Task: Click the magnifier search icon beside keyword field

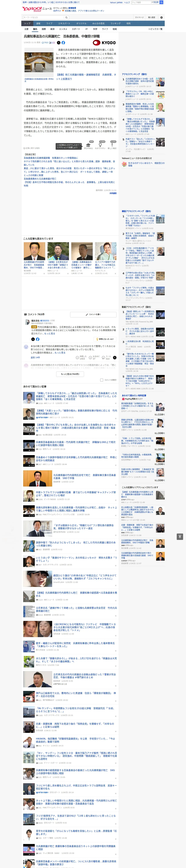Action: coord(66,17)
